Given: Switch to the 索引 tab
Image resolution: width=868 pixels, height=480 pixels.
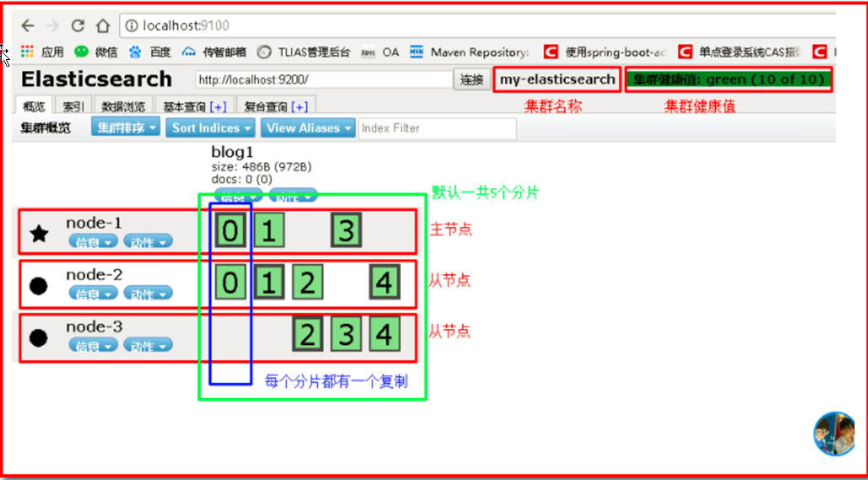Looking at the screenshot, I should click(73, 106).
